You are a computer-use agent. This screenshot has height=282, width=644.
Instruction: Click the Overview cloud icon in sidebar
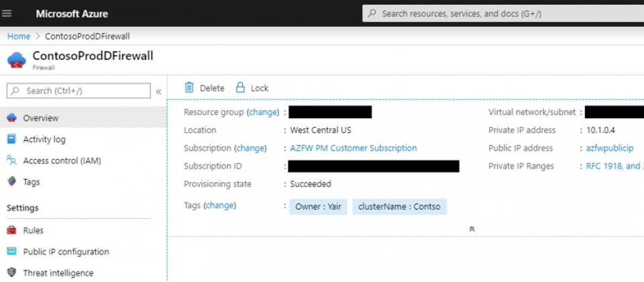[x=12, y=118]
